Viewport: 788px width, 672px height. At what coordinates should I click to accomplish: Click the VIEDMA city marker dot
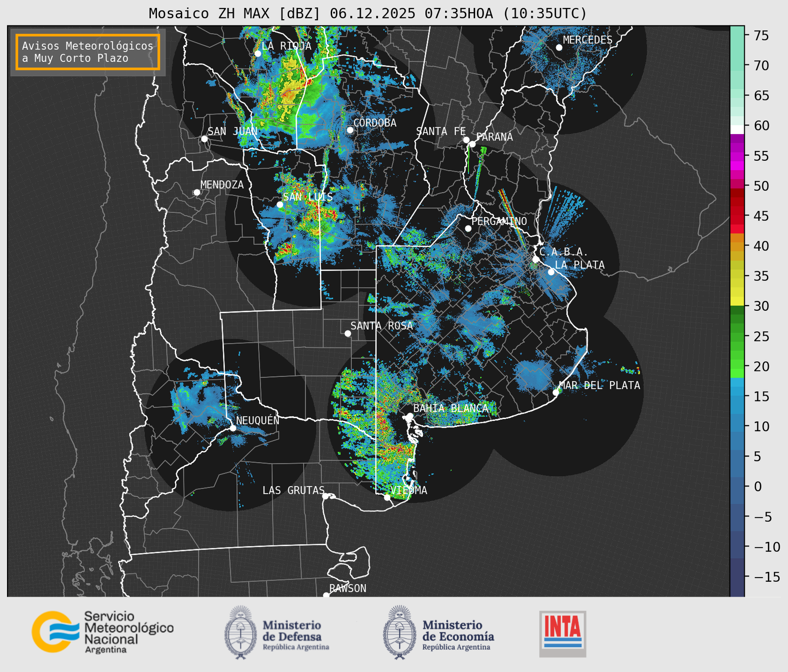(387, 497)
